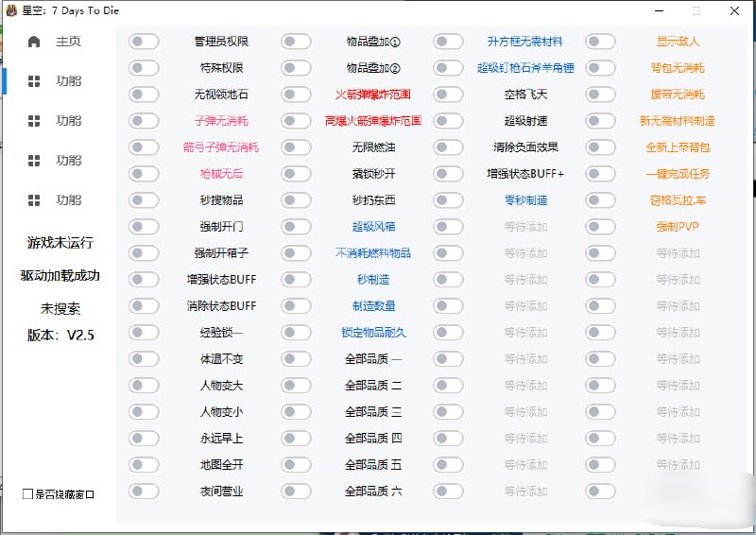756x535 pixels.
Task: Enable 强制PVP switch
Action: click(x=601, y=227)
